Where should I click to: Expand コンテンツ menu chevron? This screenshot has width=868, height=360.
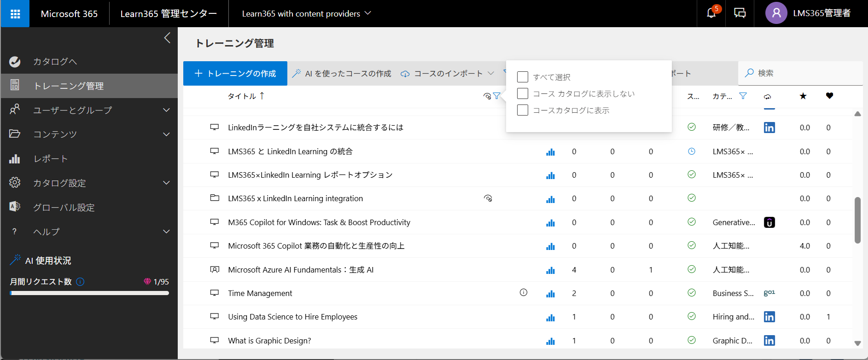167,134
